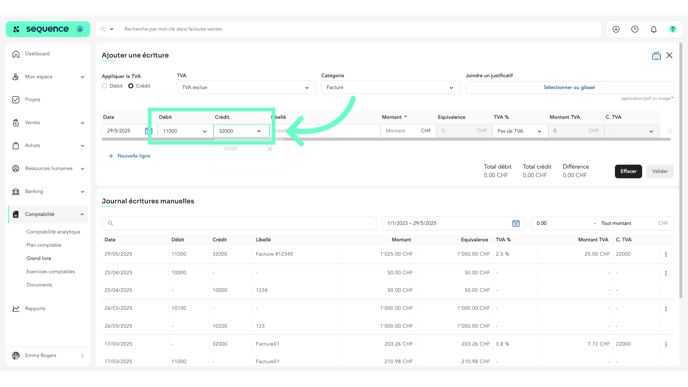688x387 pixels.
Task: Select the Facture #12345 label cell
Action: coord(274,254)
